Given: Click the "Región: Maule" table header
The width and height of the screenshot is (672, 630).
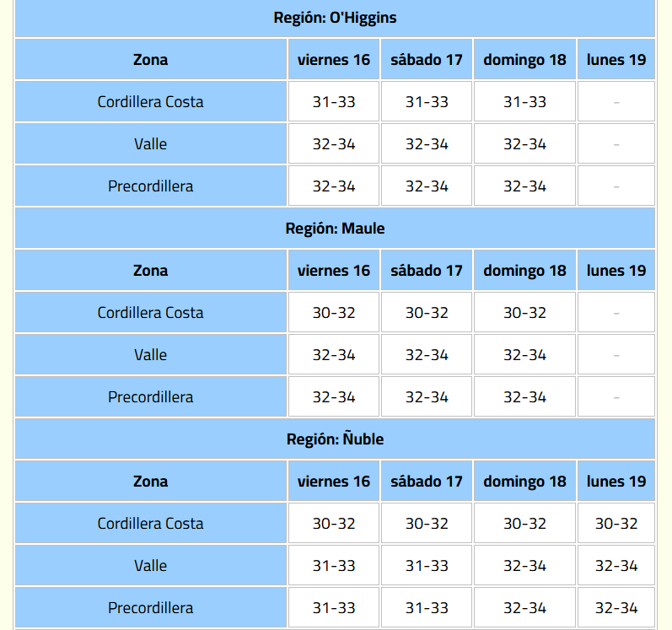Looking at the screenshot, I should coord(335,229).
